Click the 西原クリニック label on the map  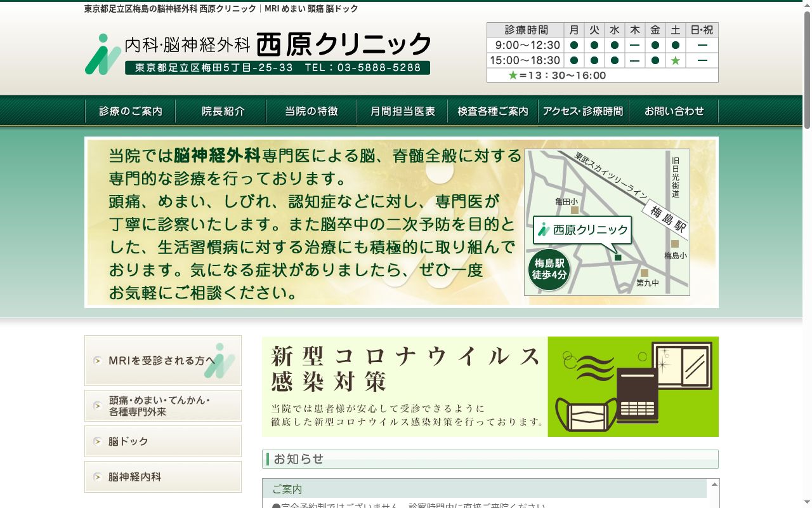[583, 230]
